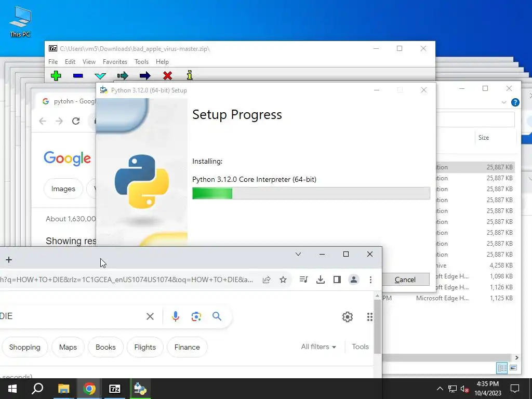Select the Books search filter
532x399 pixels.
point(105,347)
